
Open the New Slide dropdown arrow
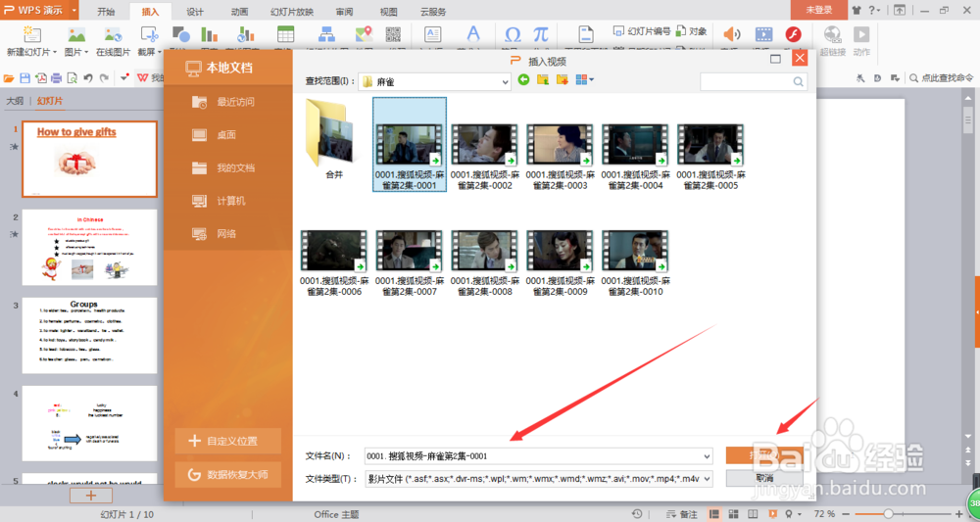(x=55, y=53)
